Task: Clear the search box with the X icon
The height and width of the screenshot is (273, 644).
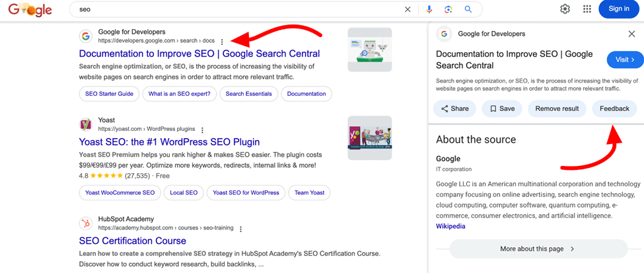Action: (x=408, y=9)
